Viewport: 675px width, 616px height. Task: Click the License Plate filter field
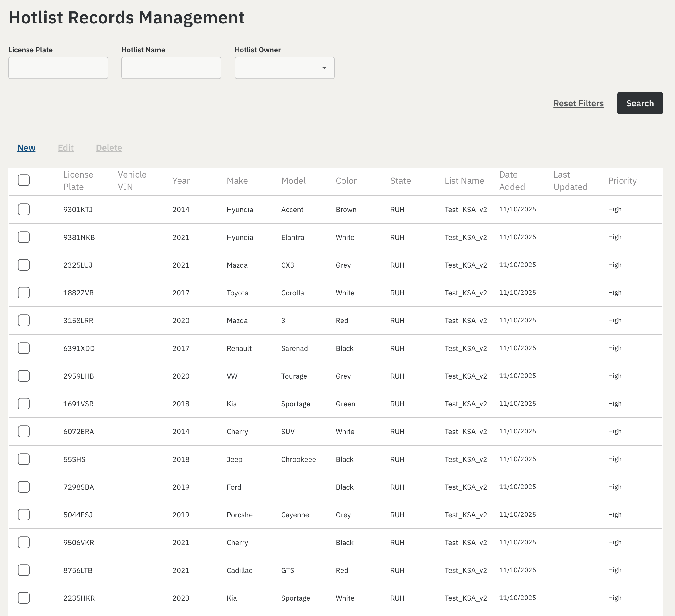58,68
